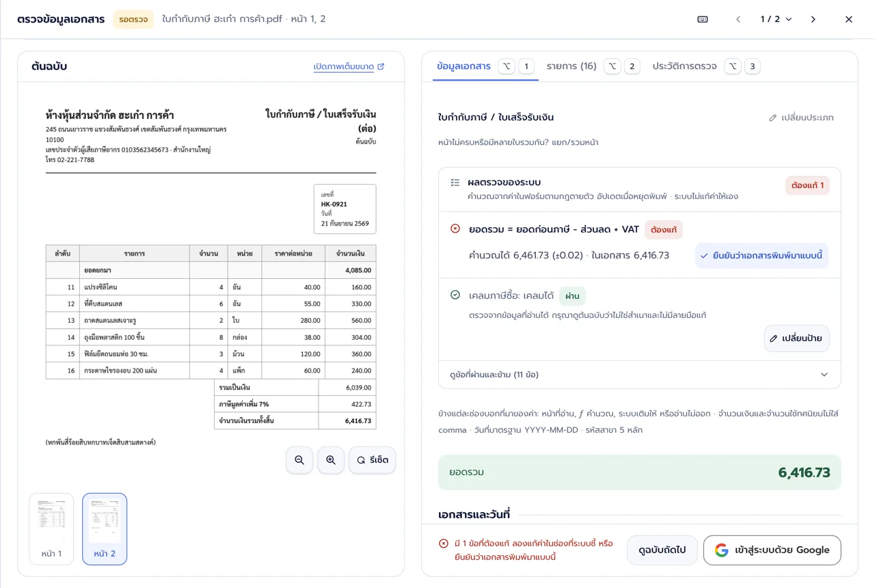The width and height of the screenshot is (875, 588).
Task: Zoom in the original document preview
Action: [331, 460]
